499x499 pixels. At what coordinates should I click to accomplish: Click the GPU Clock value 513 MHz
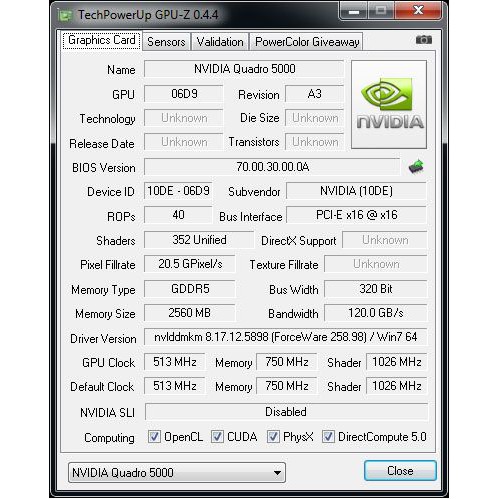tap(175, 362)
